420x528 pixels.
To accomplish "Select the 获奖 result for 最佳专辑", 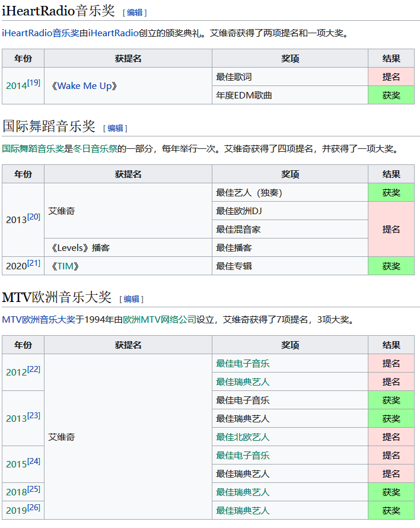I will [391, 266].
